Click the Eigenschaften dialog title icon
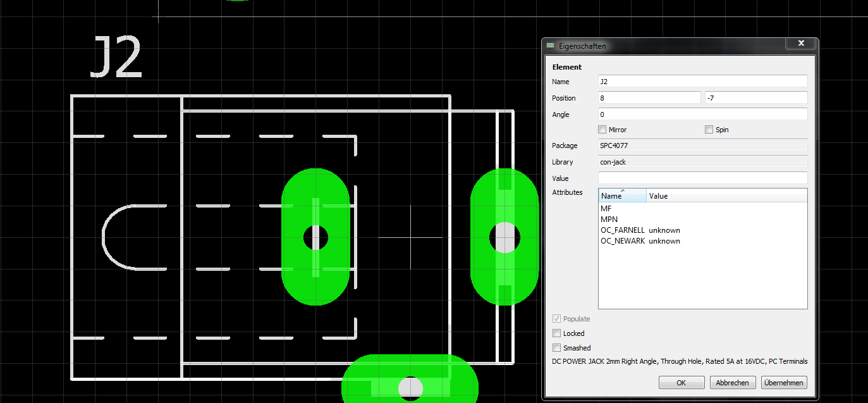Screen dimensions: 868x403 tap(551, 46)
